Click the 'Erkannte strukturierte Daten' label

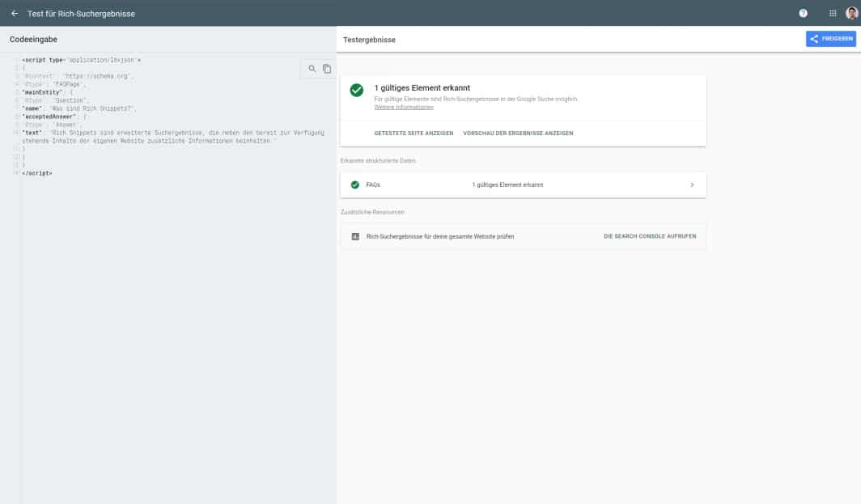pyautogui.click(x=378, y=161)
